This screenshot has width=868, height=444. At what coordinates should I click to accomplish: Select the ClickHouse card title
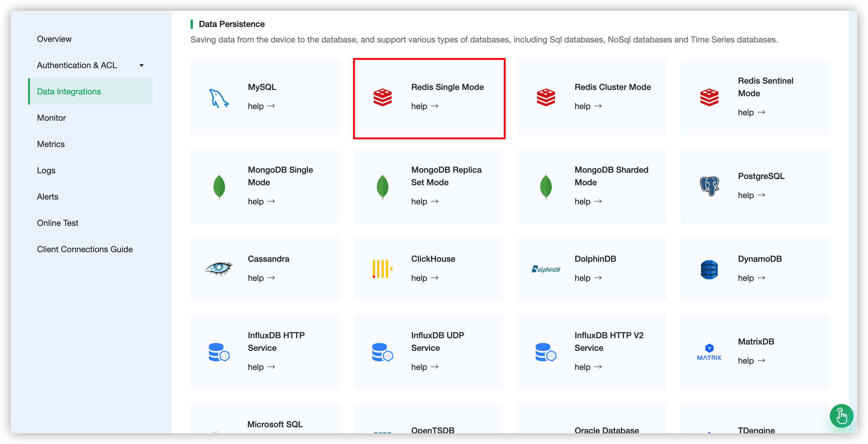[433, 258]
